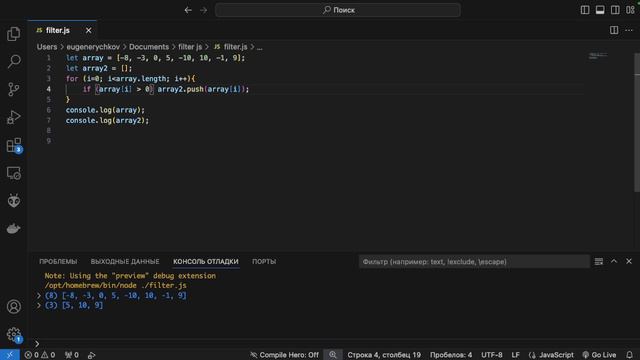The width and height of the screenshot is (640, 360).
Task: Open Customize Layout icon
Action: pyautogui.click(x=630, y=10)
